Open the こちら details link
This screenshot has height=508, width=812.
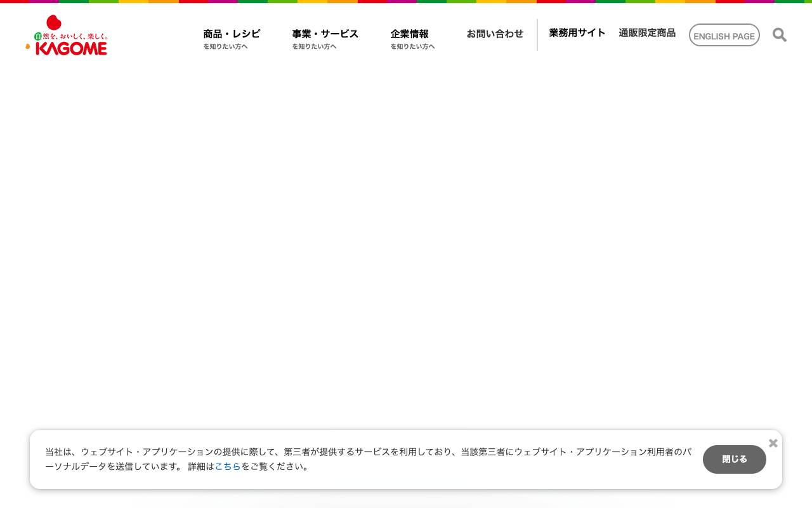coord(228,466)
